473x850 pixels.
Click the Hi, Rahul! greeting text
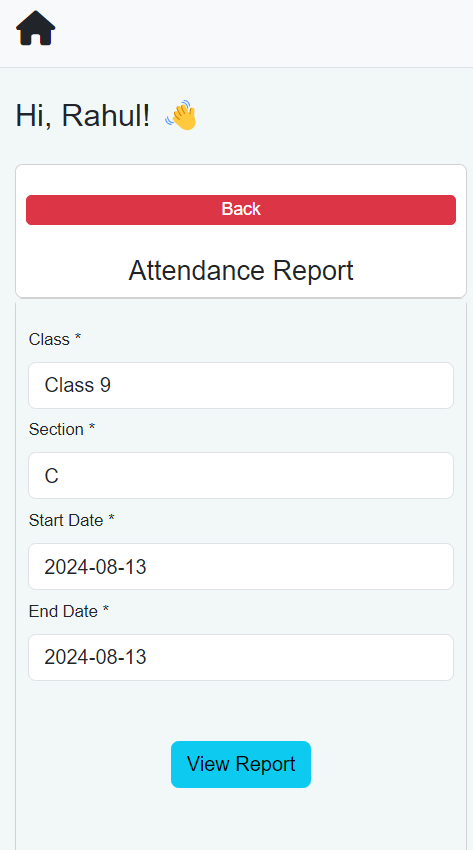tap(82, 115)
